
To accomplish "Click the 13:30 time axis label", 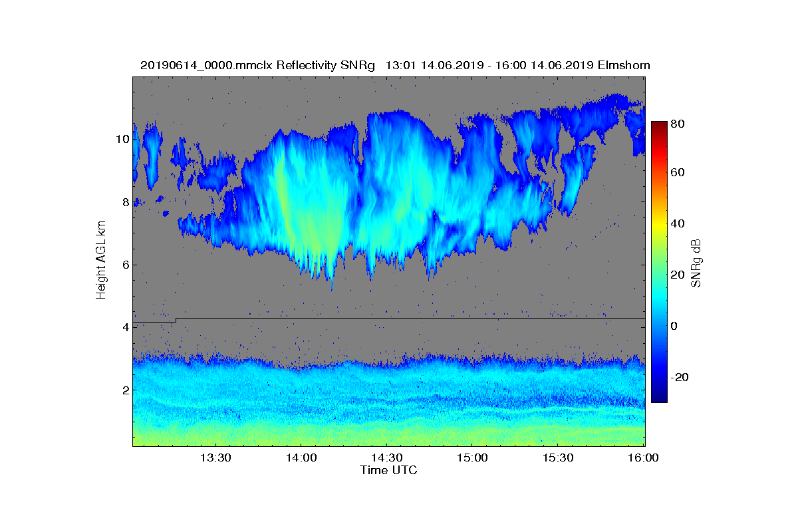I will coord(215,458).
